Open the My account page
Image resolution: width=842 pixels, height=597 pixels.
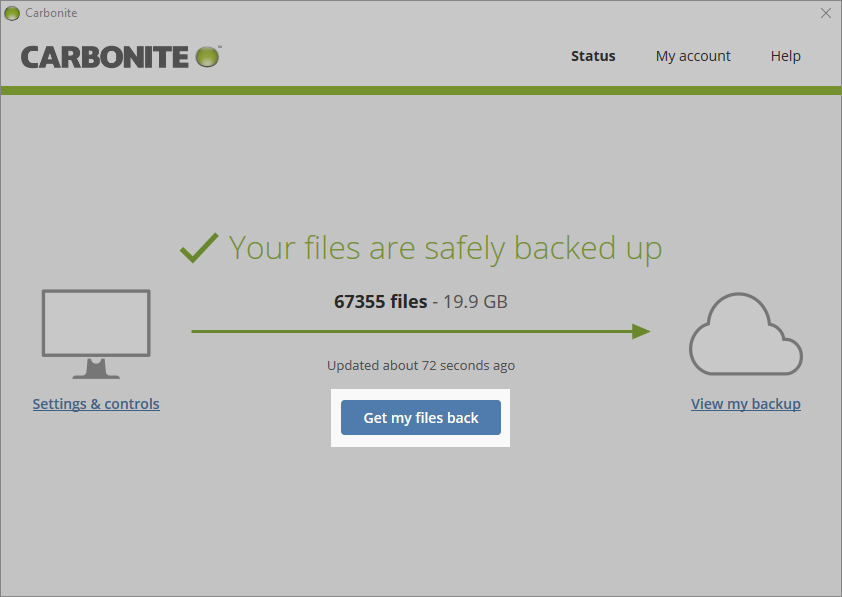coord(693,56)
